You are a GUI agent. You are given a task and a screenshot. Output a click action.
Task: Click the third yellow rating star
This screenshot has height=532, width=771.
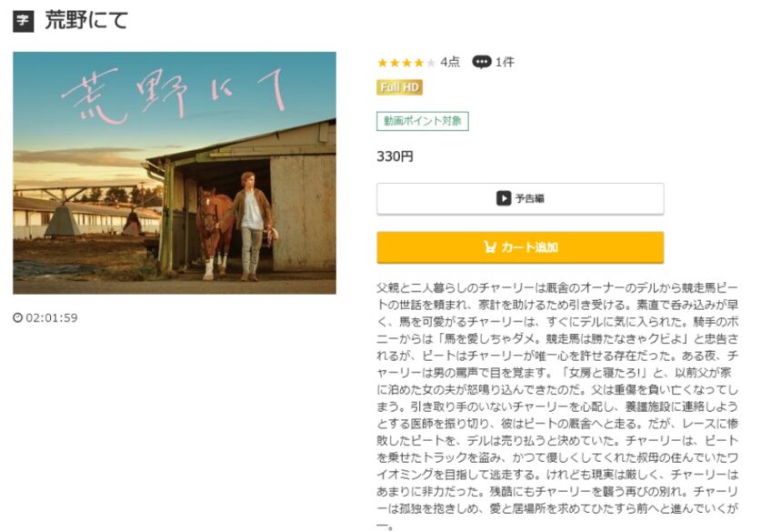coord(406,63)
